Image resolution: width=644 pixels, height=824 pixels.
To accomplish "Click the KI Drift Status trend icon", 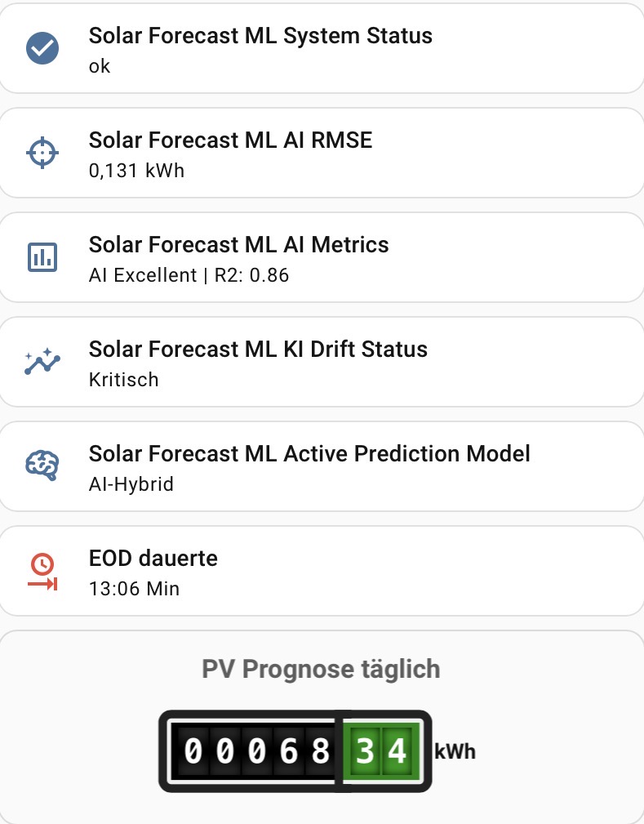I will [42, 362].
